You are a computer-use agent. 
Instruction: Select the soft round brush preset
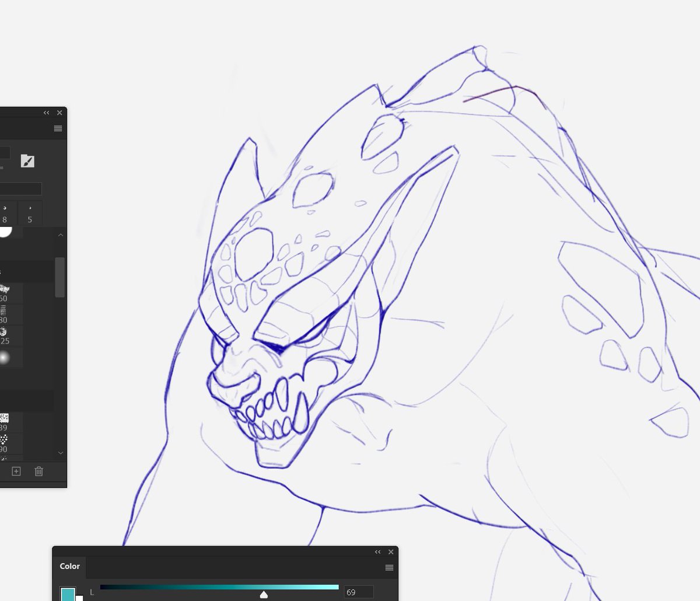10,357
